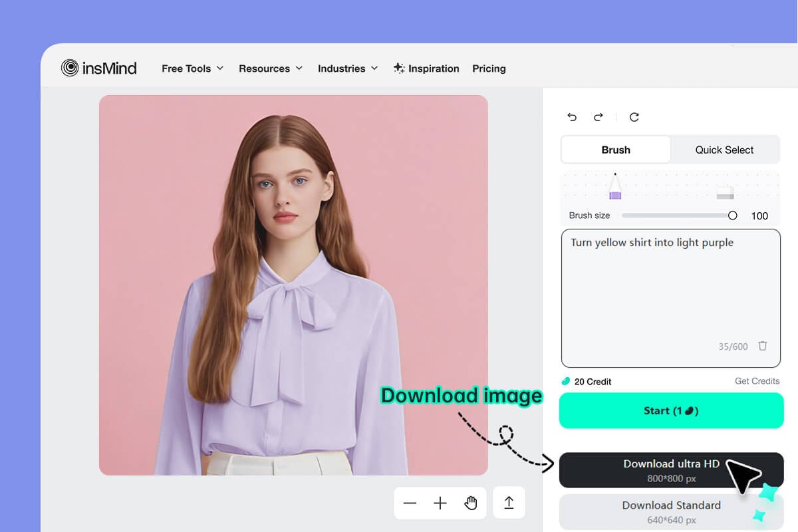Switch to the Brush tab
The width and height of the screenshot is (798, 532).
click(616, 150)
